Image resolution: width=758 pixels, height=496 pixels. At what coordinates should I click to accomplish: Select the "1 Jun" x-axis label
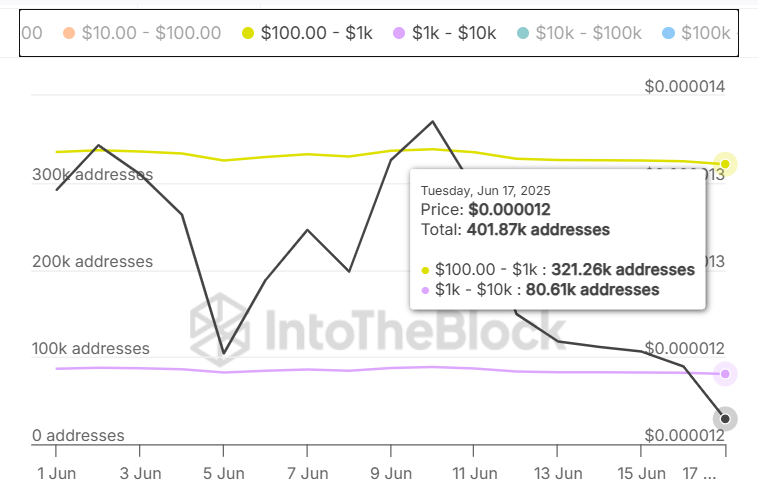tap(55, 472)
